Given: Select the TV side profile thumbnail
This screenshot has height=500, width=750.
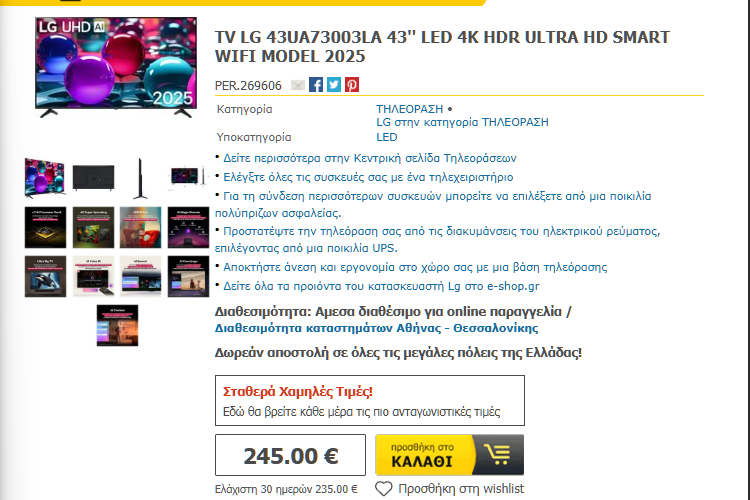Looking at the screenshot, I should [140, 178].
